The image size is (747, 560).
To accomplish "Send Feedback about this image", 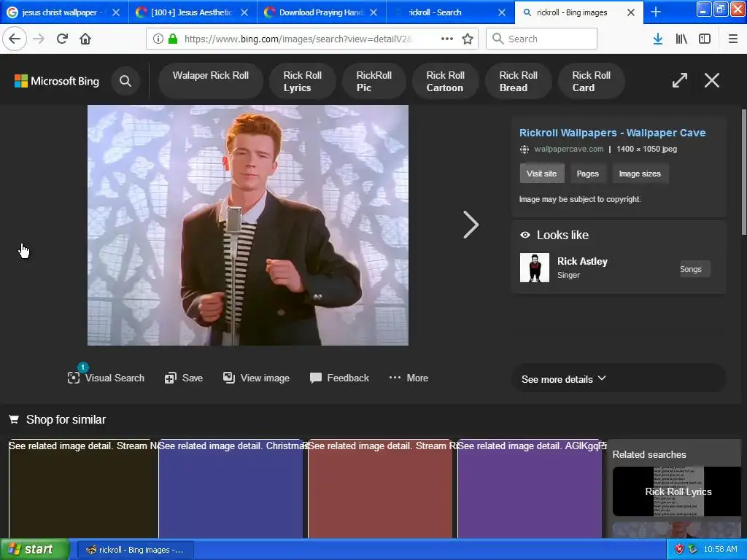I will (x=339, y=378).
